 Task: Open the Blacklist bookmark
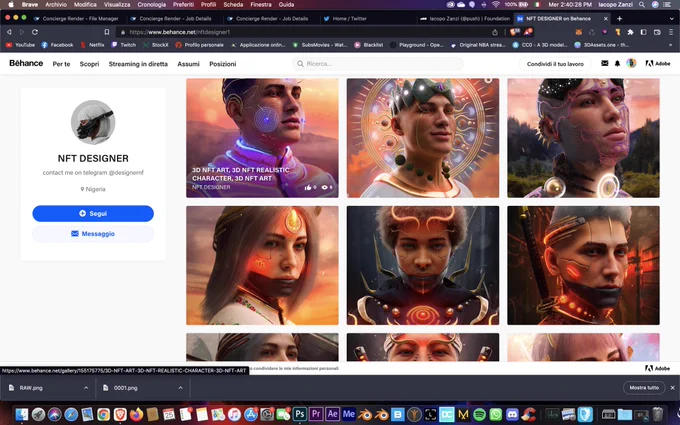click(369, 45)
